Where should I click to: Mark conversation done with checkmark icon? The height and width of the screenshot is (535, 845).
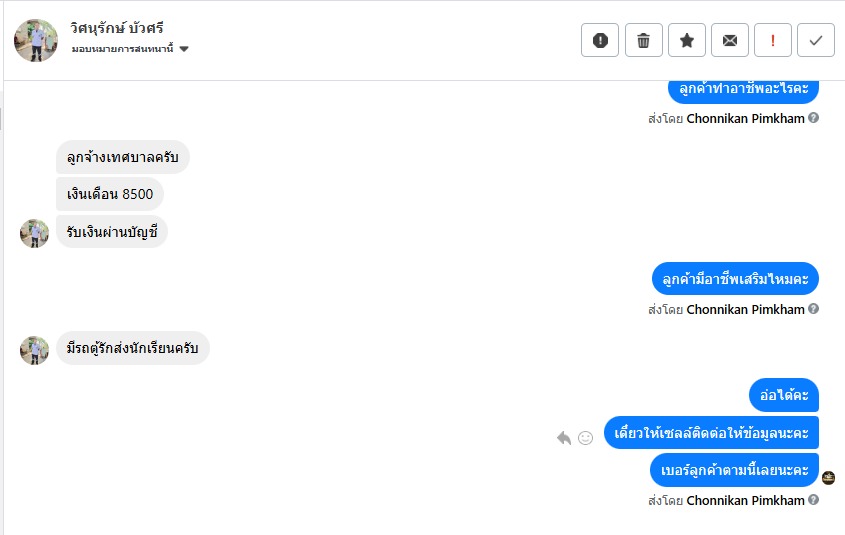pos(816,40)
